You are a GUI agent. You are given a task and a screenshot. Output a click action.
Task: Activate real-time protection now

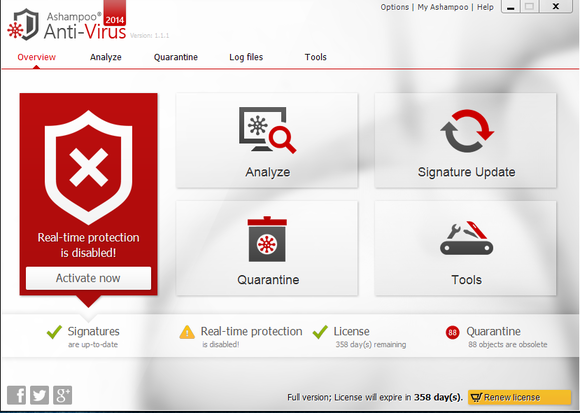coord(88,278)
